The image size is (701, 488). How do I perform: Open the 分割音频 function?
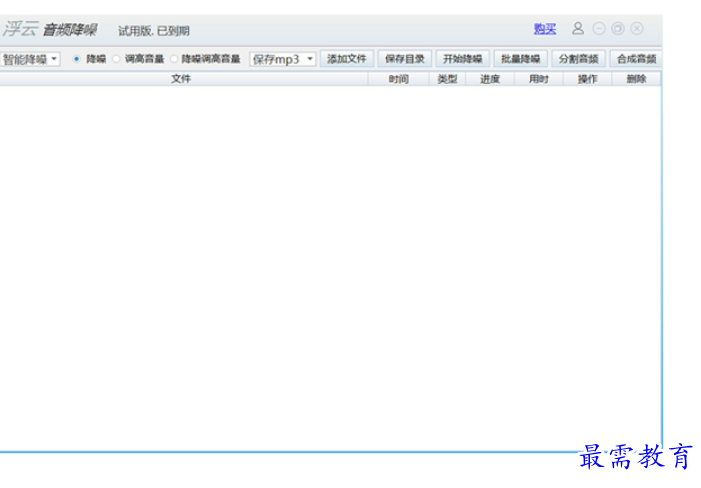pos(579,59)
